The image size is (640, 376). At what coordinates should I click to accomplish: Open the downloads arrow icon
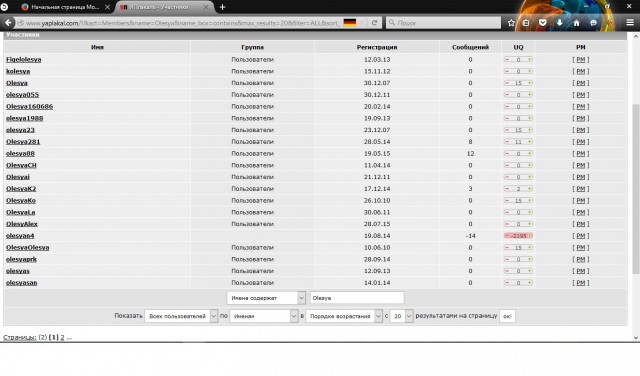(560, 23)
